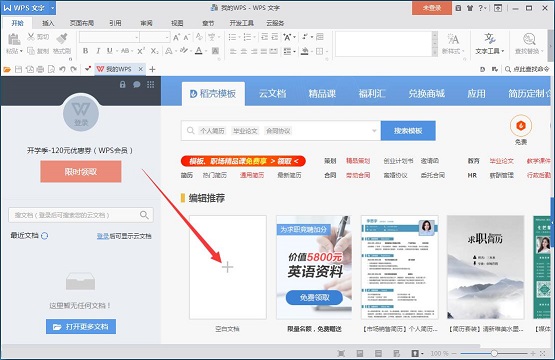Open the 视图 ribbon tab
Image resolution: width=555 pixels, height=360 pixels.
coord(177,23)
